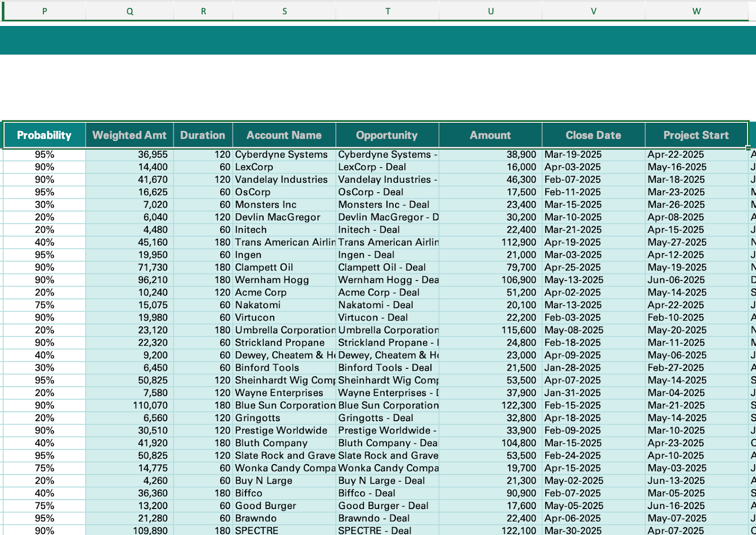This screenshot has height=535, width=756.
Task: Select the Trans American Airlines opportunity cell
Action: (387, 242)
